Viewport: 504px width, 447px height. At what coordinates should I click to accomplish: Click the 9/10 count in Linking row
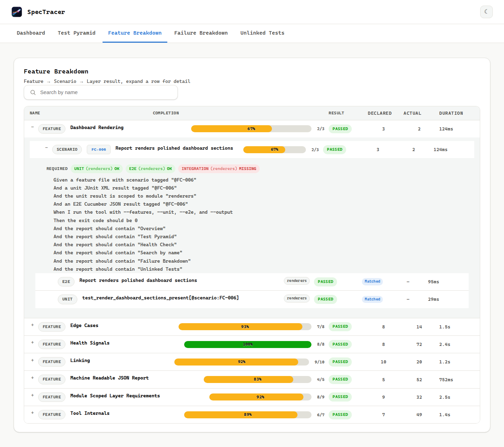click(x=320, y=362)
